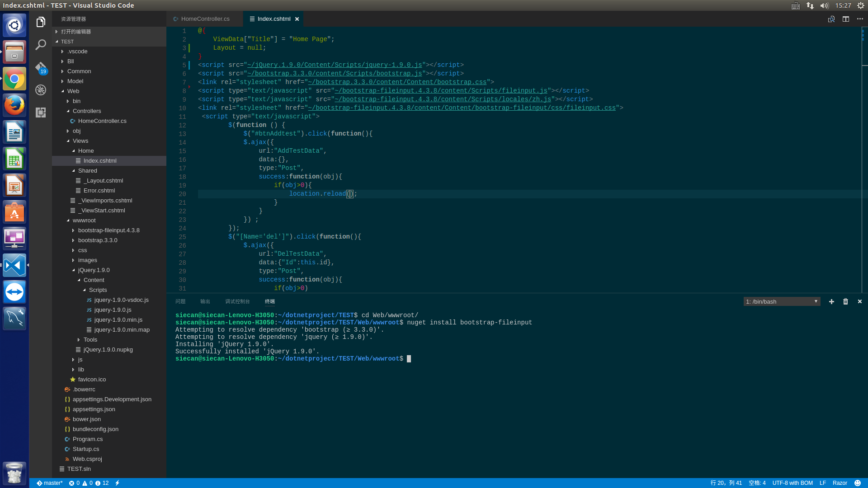Open Google Chrome from Ubuntu dock

pos(14,79)
